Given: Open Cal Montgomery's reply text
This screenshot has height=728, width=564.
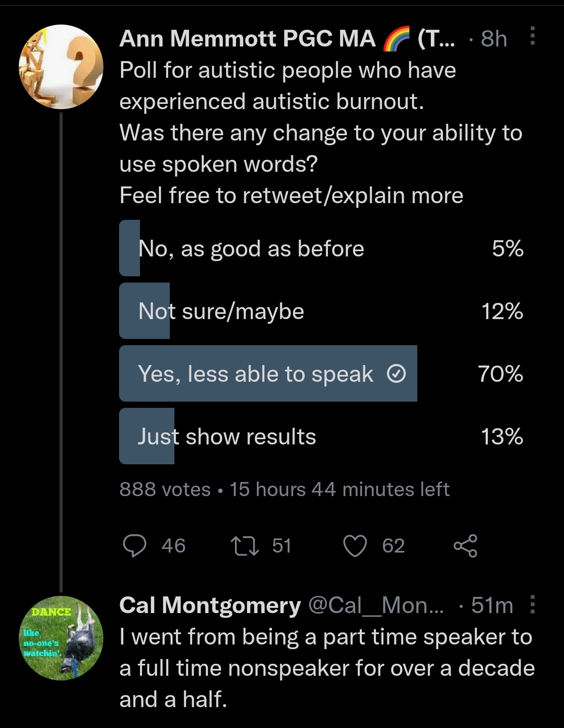Looking at the screenshot, I should (x=326, y=668).
